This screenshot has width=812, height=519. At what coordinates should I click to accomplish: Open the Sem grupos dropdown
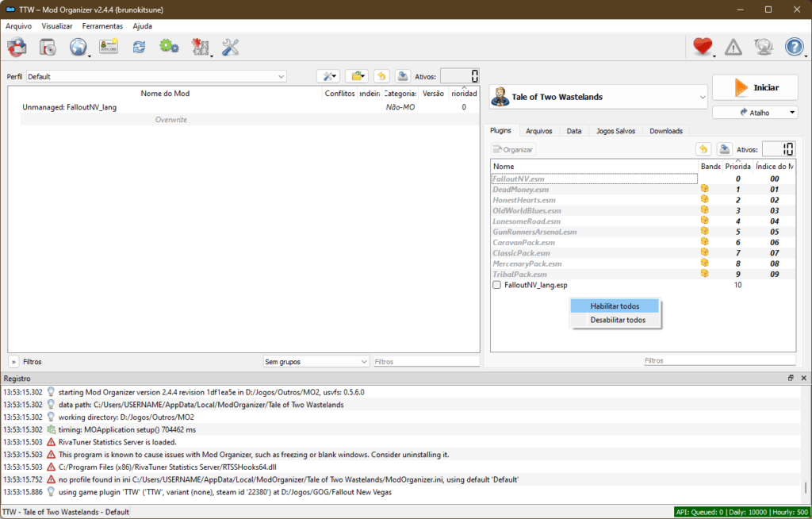(316, 362)
